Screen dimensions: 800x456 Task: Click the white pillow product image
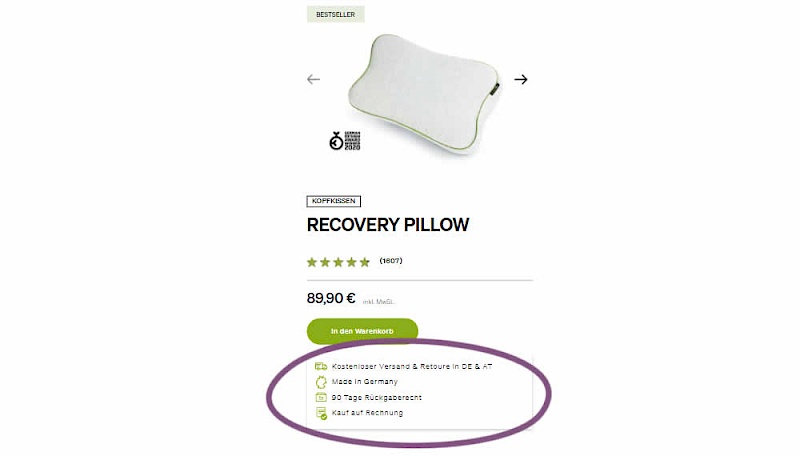[x=424, y=94]
